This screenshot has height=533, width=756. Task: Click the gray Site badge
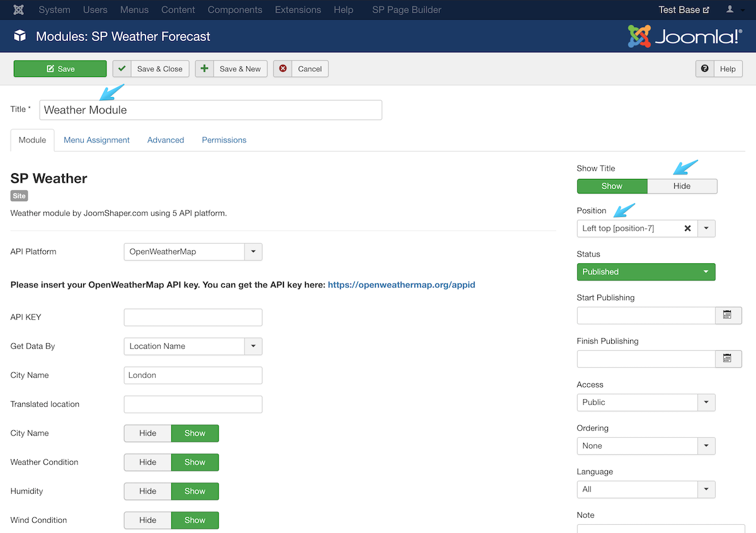[x=20, y=196]
